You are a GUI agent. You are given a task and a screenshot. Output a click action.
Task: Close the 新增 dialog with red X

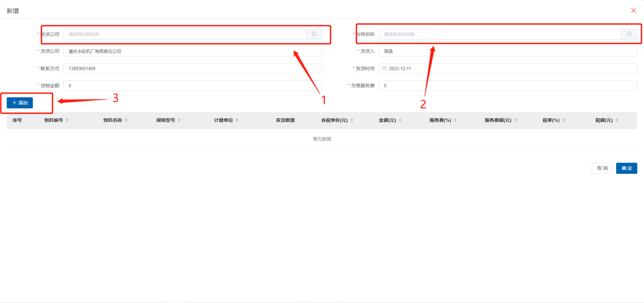click(634, 11)
